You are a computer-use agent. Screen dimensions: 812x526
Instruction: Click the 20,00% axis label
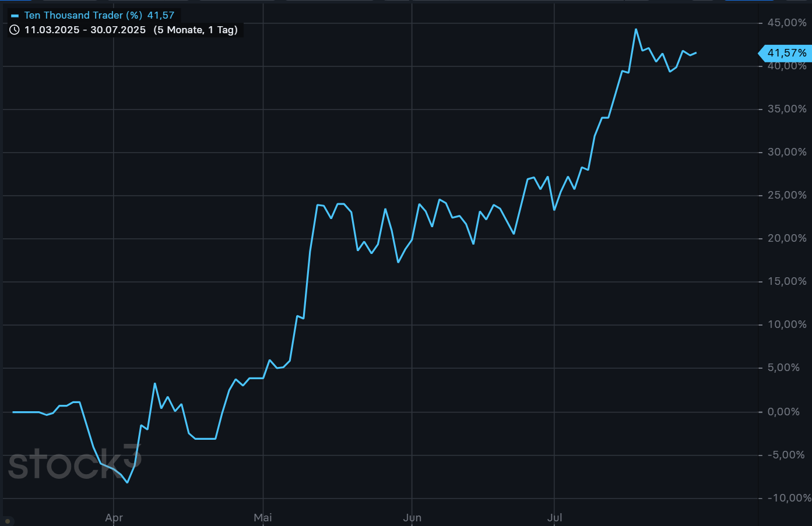tap(787, 238)
